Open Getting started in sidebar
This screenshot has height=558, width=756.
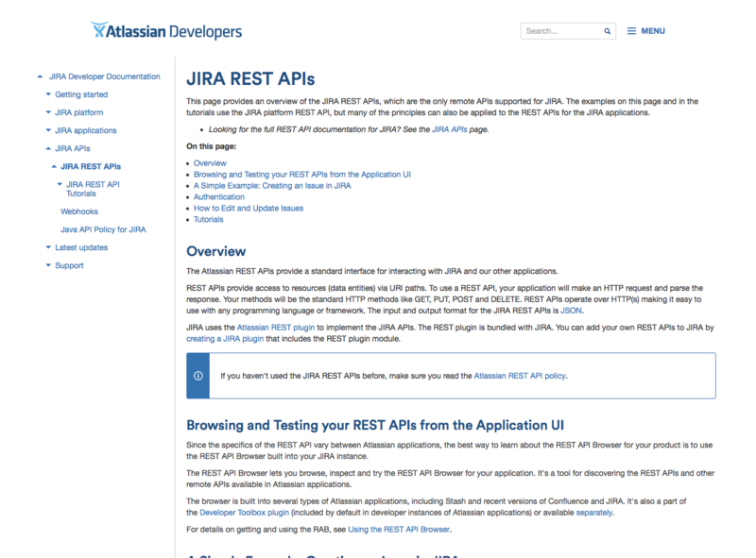click(81, 94)
